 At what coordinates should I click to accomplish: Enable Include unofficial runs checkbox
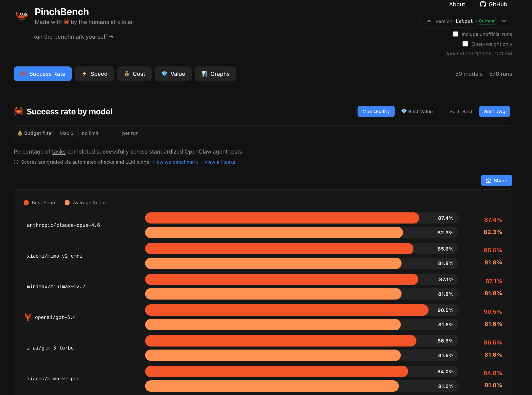(455, 34)
